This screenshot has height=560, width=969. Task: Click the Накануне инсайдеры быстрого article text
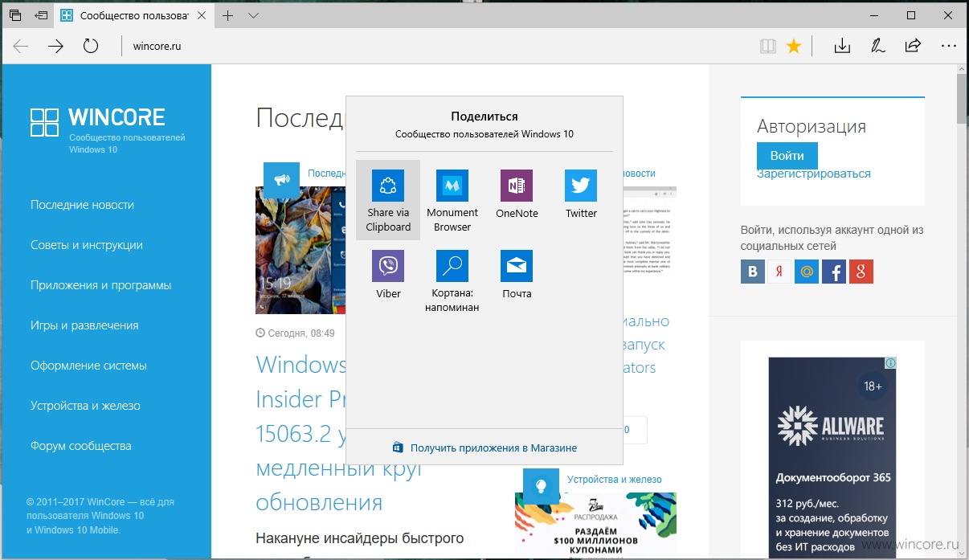tap(359, 538)
